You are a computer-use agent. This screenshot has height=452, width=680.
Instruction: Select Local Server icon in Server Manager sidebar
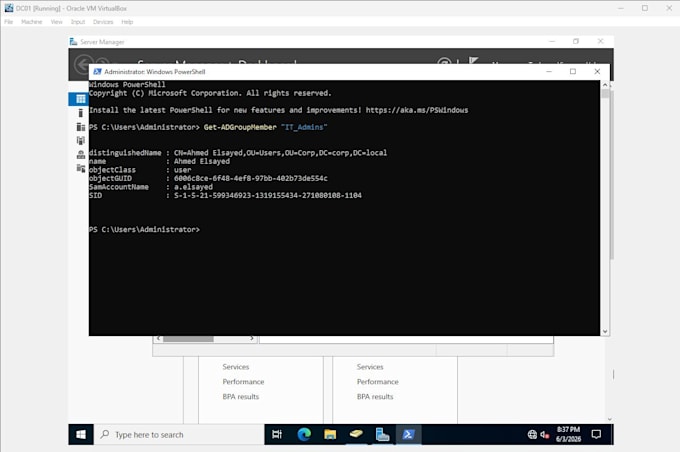(81, 113)
